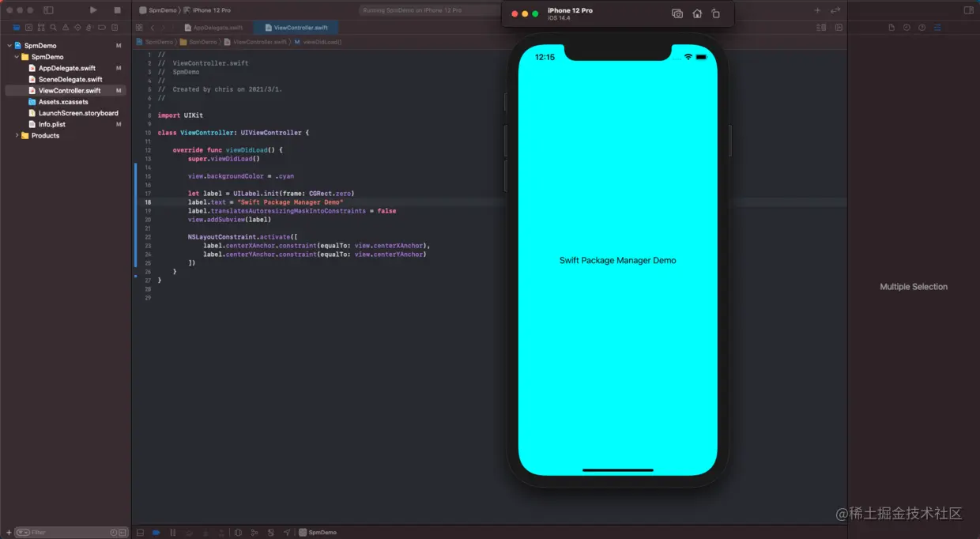Screen dimensions: 980x539
Task: Click 'Swift Package Manager Demo' label in Simulator
Action: click(x=618, y=260)
